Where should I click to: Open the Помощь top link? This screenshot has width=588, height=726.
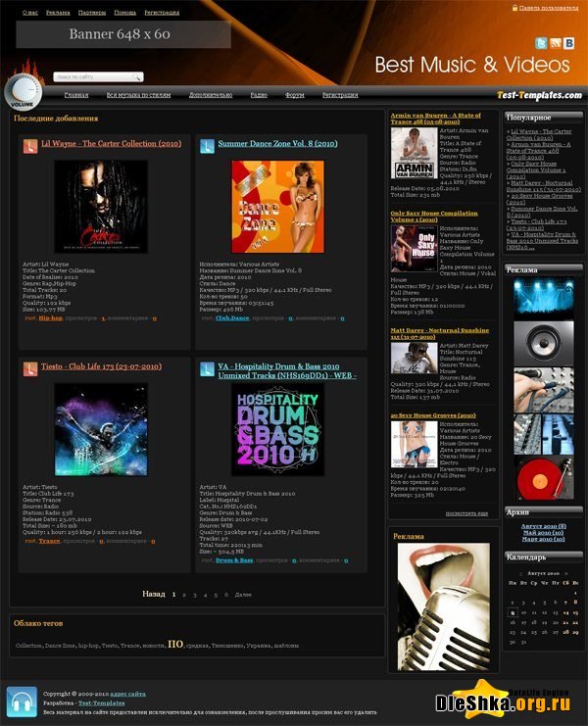click(x=125, y=13)
